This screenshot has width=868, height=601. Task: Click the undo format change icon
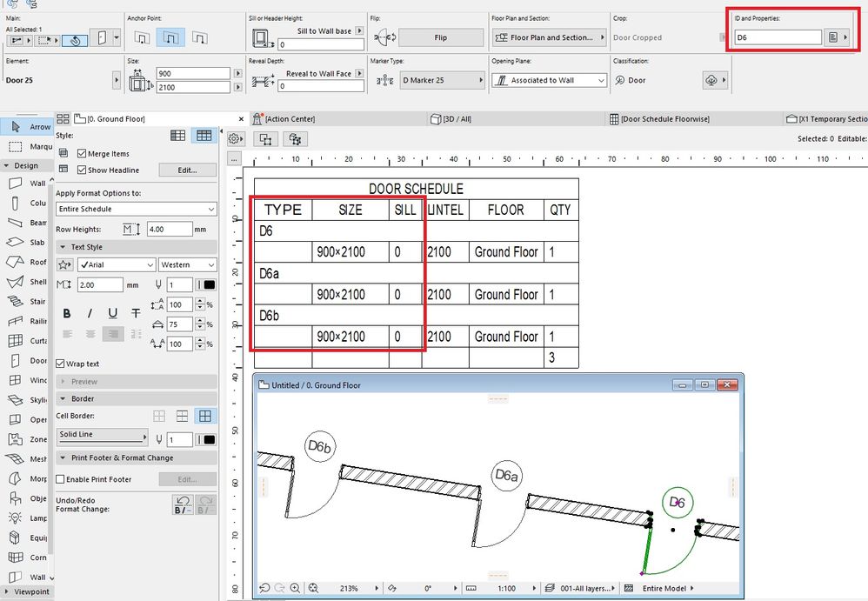(182, 504)
